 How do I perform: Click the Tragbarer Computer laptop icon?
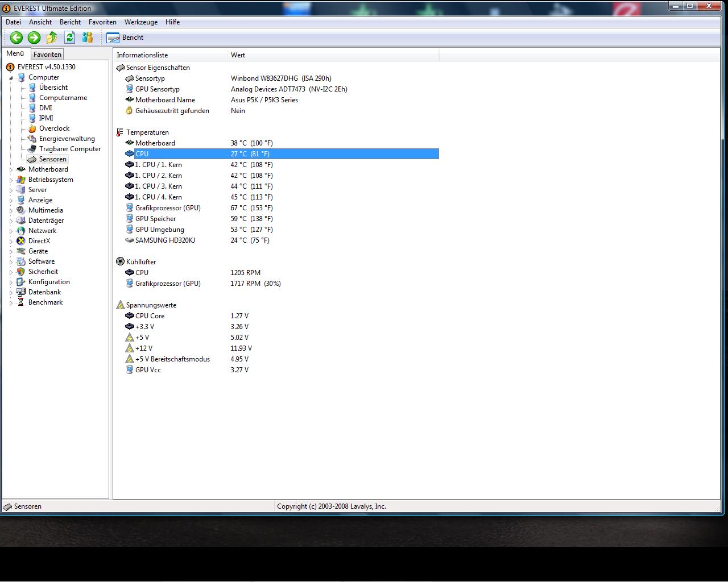click(32, 149)
